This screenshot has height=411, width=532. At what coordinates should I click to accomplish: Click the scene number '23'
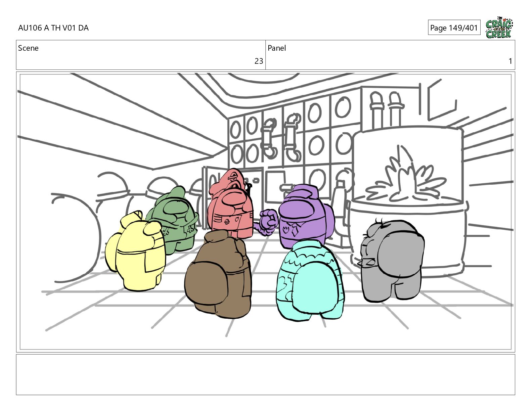point(259,61)
